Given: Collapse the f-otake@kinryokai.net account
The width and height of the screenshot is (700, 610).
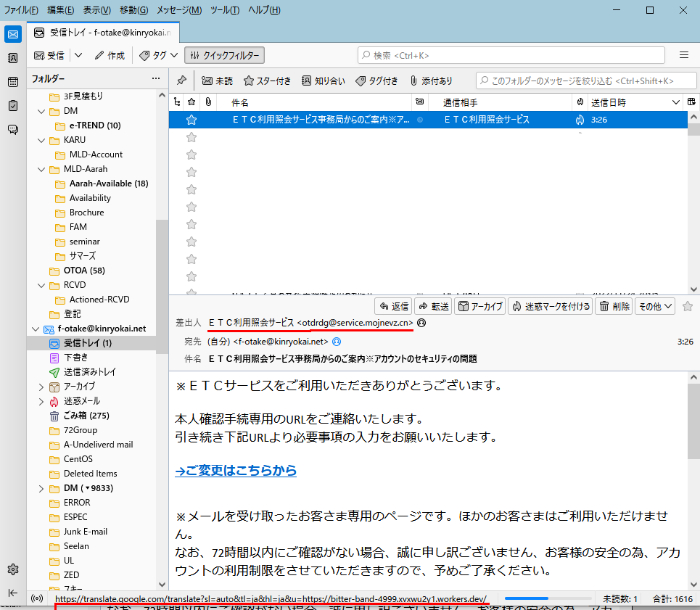Looking at the screenshot, I should [x=36, y=329].
